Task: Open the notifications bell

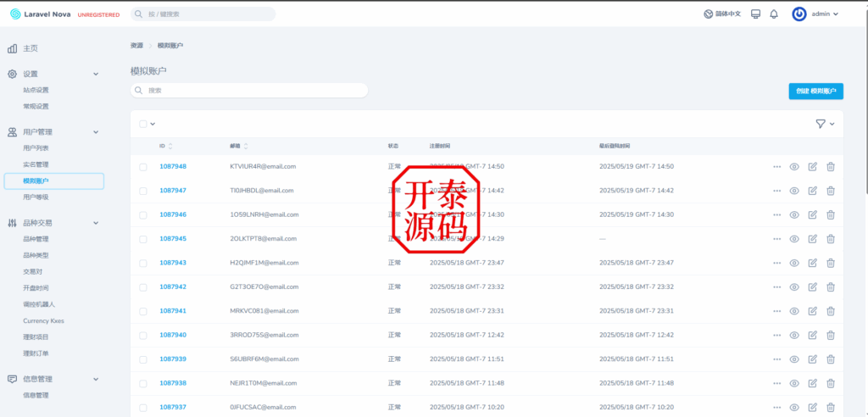Action: 774,14
